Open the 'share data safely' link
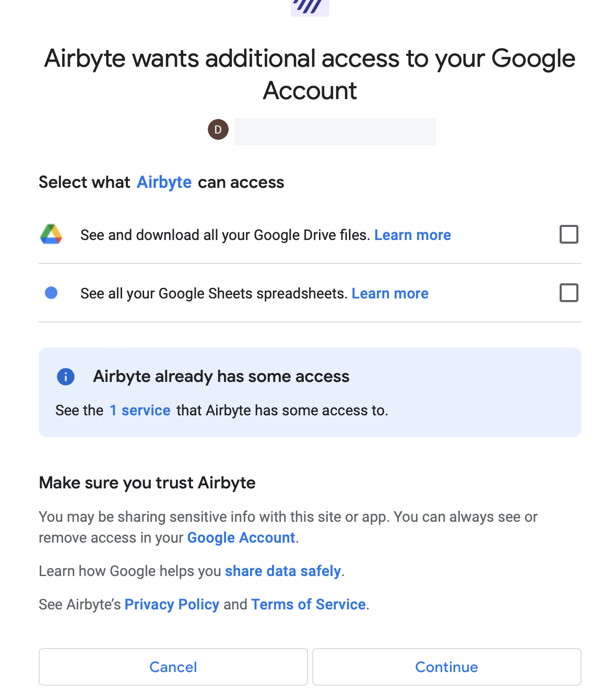 (x=283, y=571)
